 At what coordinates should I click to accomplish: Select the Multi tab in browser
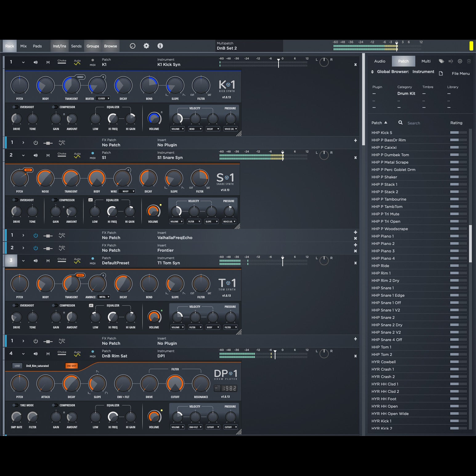pyautogui.click(x=426, y=61)
